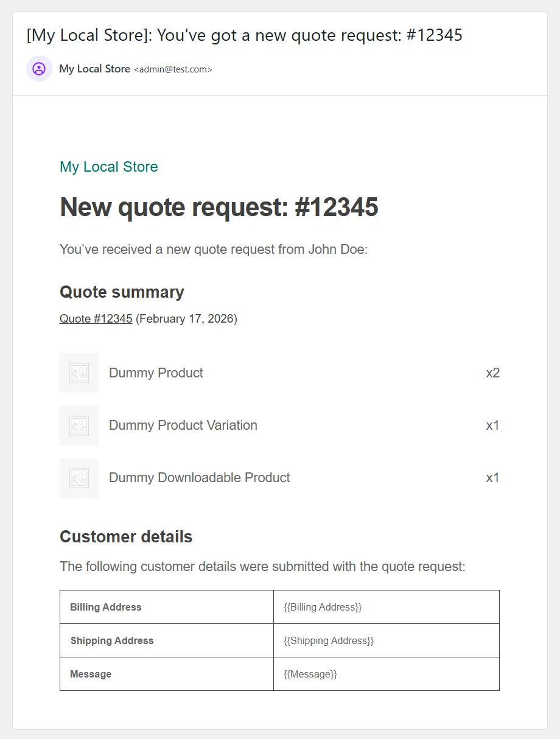Click the sender name My Local Store
This screenshot has height=739, width=560.
tap(94, 69)
